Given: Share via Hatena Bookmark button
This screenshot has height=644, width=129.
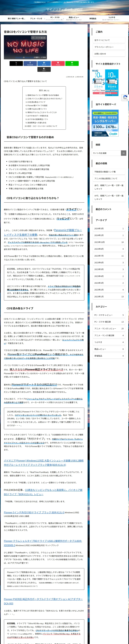Looking at the screenshot, I should coord(44,64).
